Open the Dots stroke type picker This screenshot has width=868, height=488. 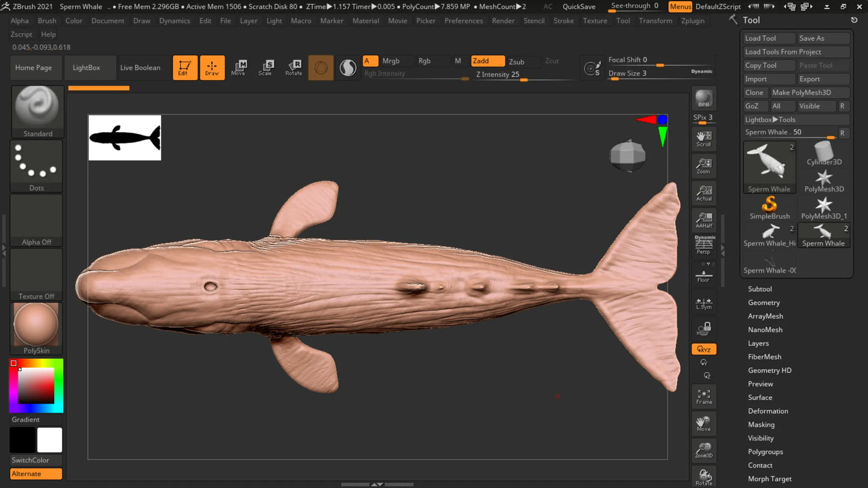(x=37, y=166)
